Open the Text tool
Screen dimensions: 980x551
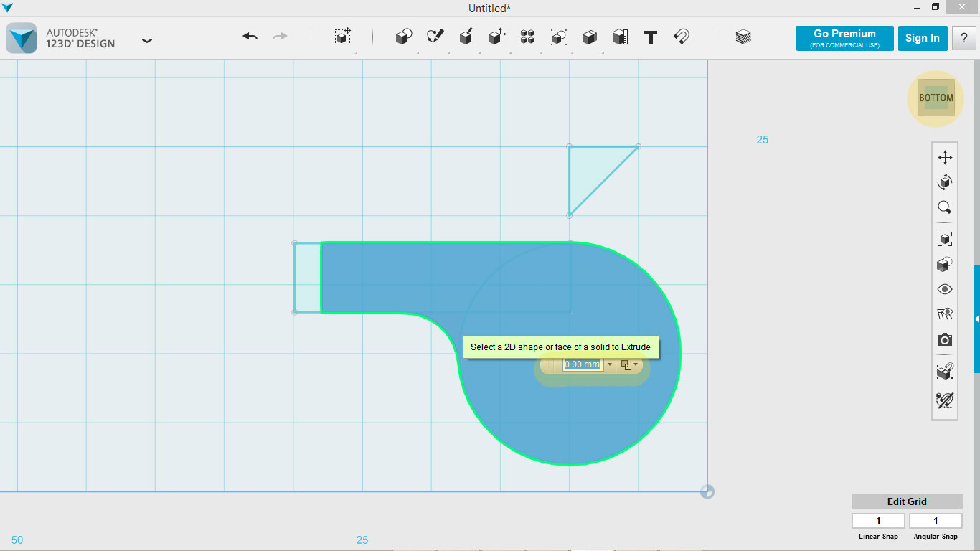tap(650, 37)
